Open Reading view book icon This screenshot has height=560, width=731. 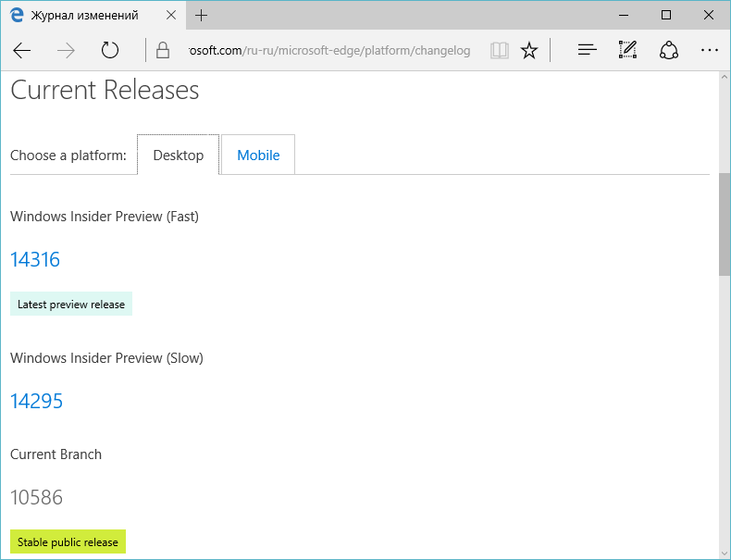click(500, 50)
